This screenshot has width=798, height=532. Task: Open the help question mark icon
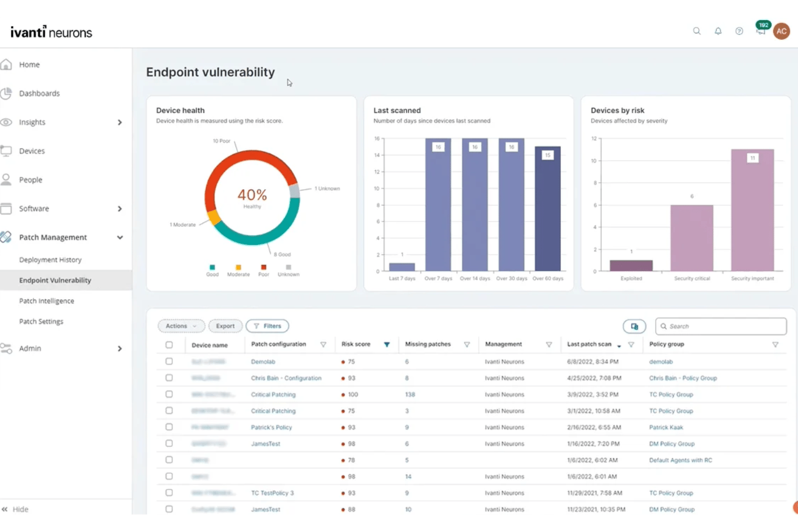click(x=739, y=31)
